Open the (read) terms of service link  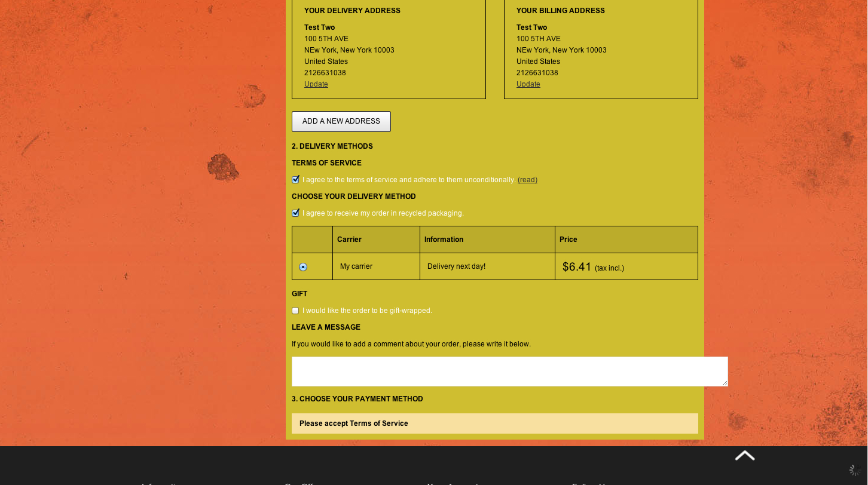point(527,180)
